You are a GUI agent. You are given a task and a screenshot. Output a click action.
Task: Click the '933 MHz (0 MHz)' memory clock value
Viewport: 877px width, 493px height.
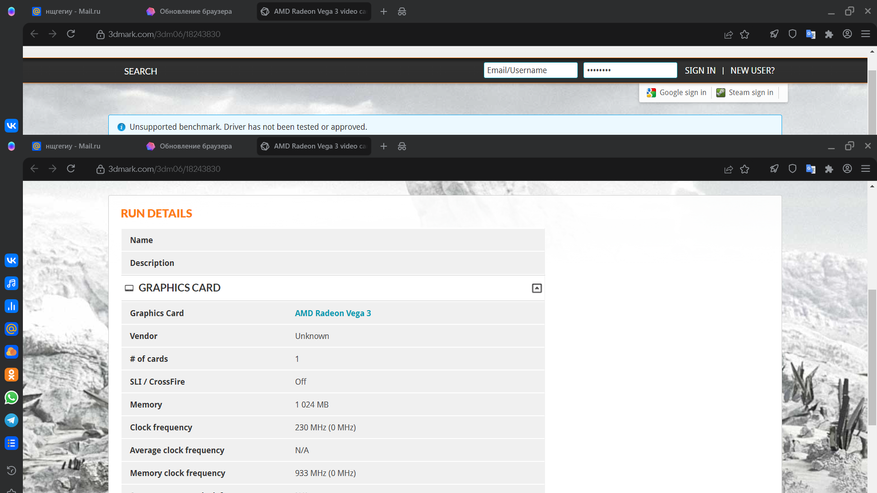coord(325,473)
